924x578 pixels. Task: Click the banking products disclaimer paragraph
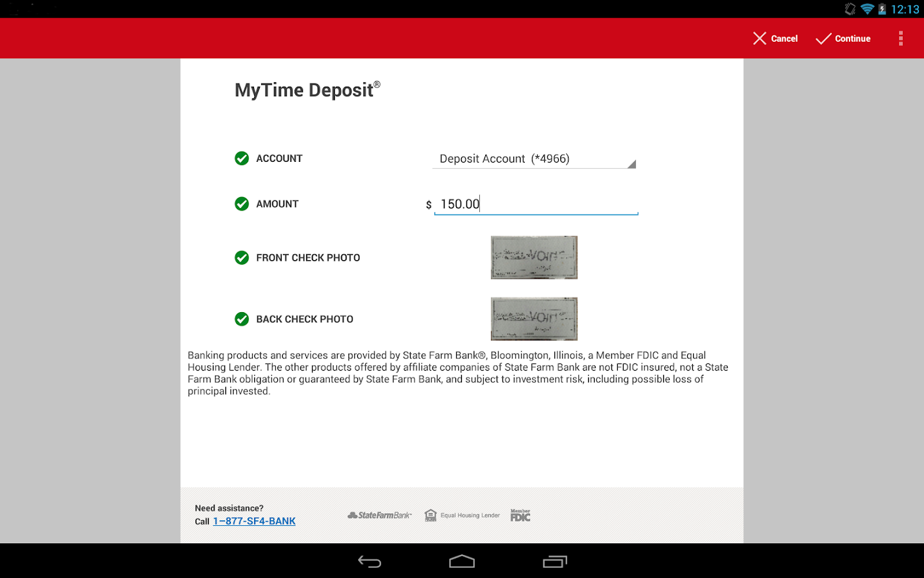[458, 373]
